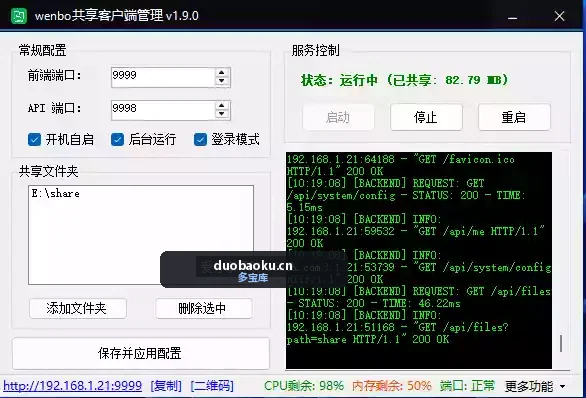Click the 添加文件夹 button

78,309
